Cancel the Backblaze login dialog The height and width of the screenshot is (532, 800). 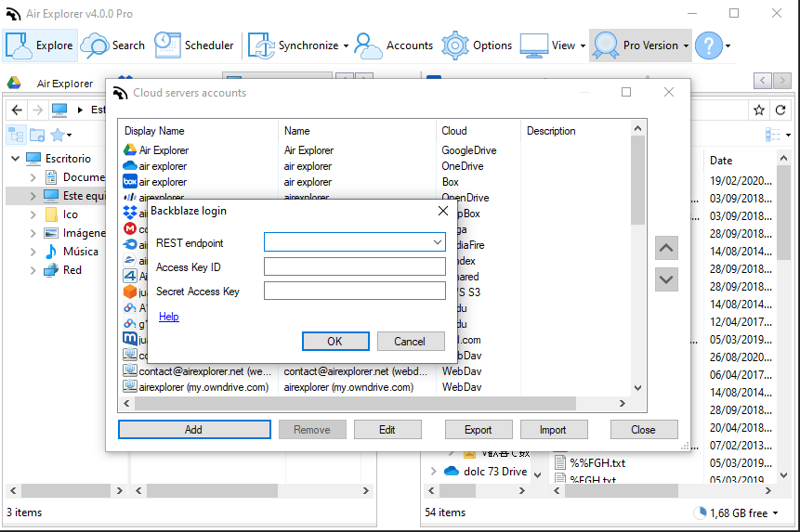[411, 342]
